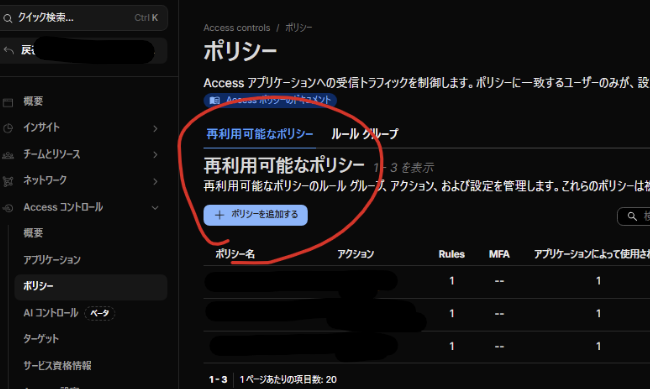Screen dimensions: 650x389
Task: Click the 1-3 を表示 count text
Action: tap(403, 168)
